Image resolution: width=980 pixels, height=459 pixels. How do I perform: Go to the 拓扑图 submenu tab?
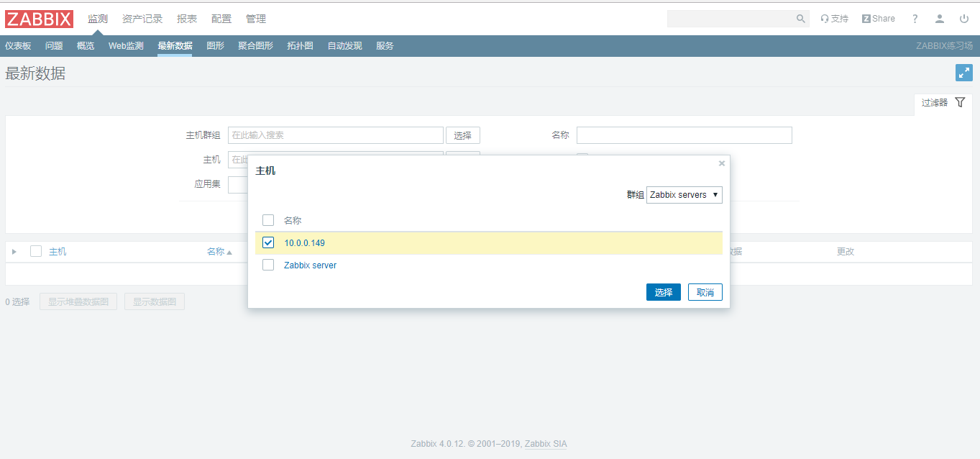[x=300, y=46]
